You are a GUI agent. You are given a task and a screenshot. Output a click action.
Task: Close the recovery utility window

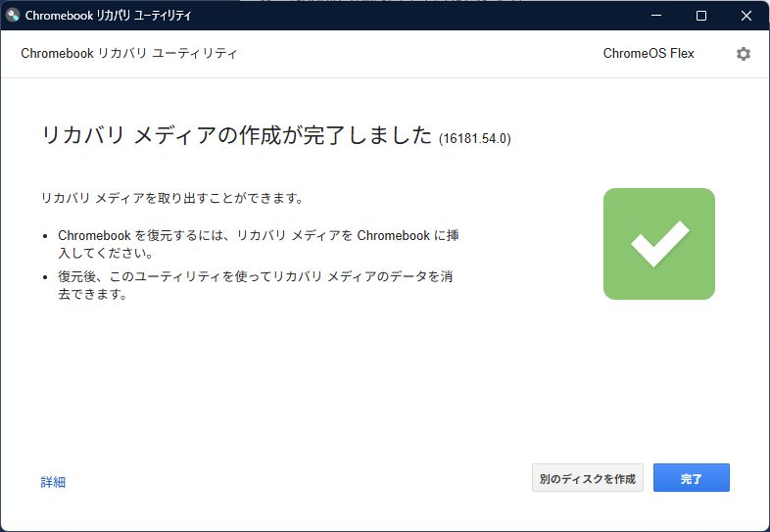746,16
